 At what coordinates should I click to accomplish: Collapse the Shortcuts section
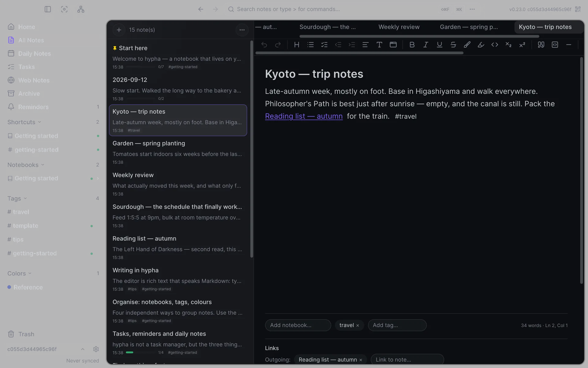pyautogui.click(x=40, y=122)
